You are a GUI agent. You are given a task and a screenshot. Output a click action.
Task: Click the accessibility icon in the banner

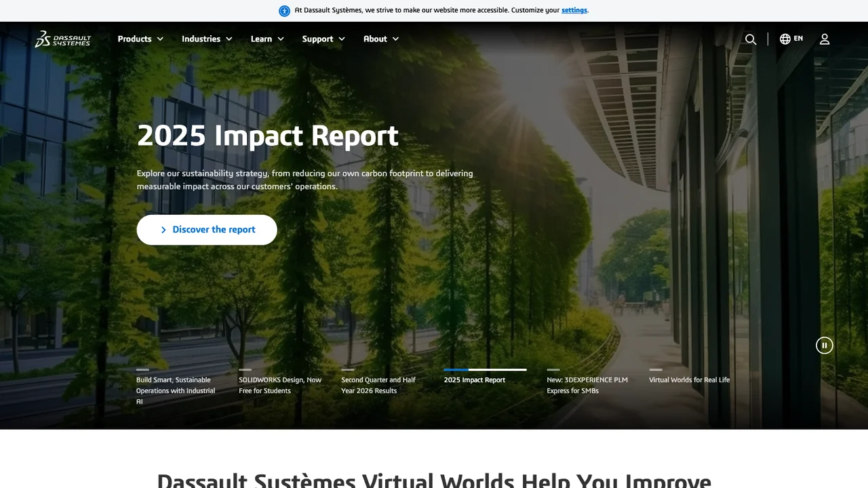point(285,11)
